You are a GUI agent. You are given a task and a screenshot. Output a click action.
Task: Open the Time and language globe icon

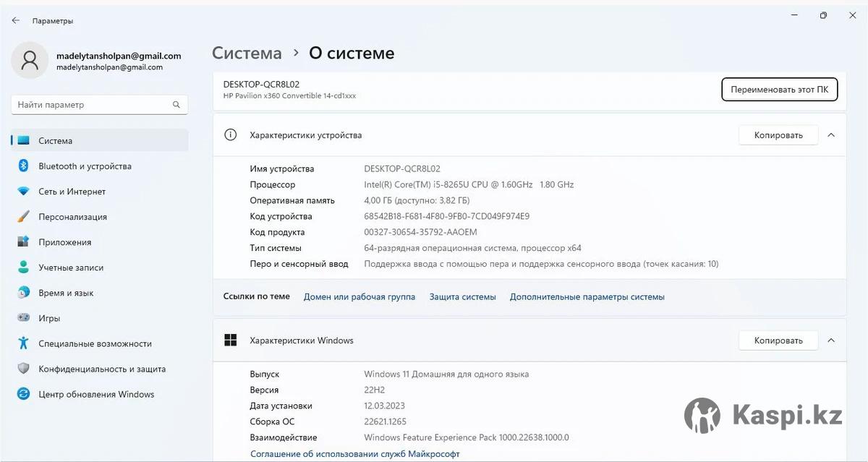click(x=23, y=293)
